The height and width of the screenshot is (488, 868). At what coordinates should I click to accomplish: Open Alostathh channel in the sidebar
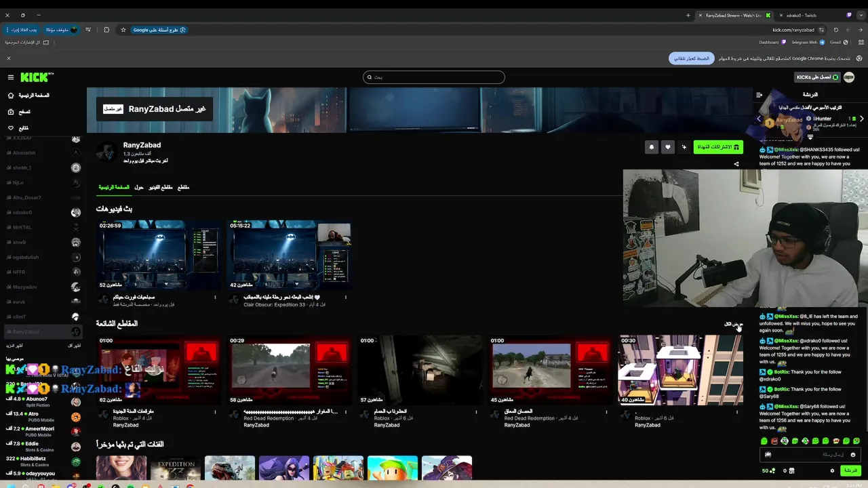43,153
